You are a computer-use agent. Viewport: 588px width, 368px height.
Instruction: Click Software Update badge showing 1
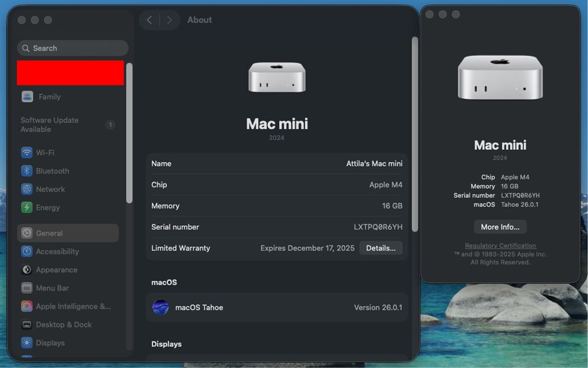tap(111, 125)
